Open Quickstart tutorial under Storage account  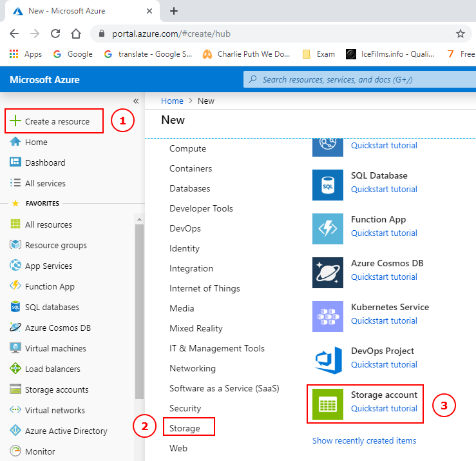[384, 408]
